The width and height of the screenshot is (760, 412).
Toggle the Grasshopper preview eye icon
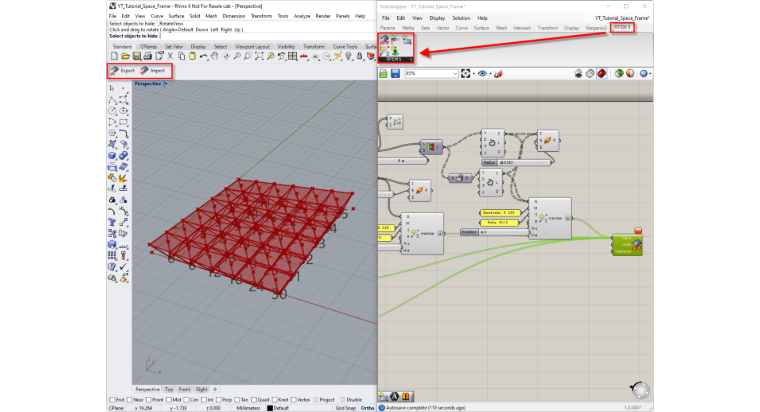click(x=482, y=74)
